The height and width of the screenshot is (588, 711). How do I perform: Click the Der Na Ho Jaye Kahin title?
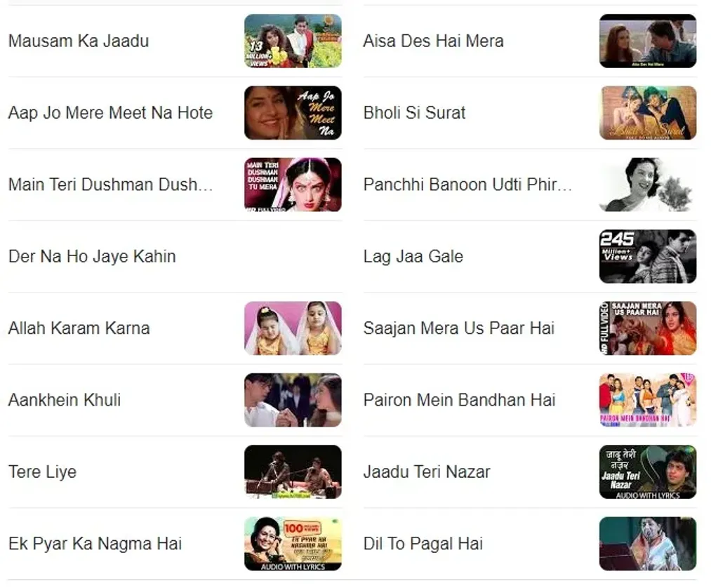(92, 257)
